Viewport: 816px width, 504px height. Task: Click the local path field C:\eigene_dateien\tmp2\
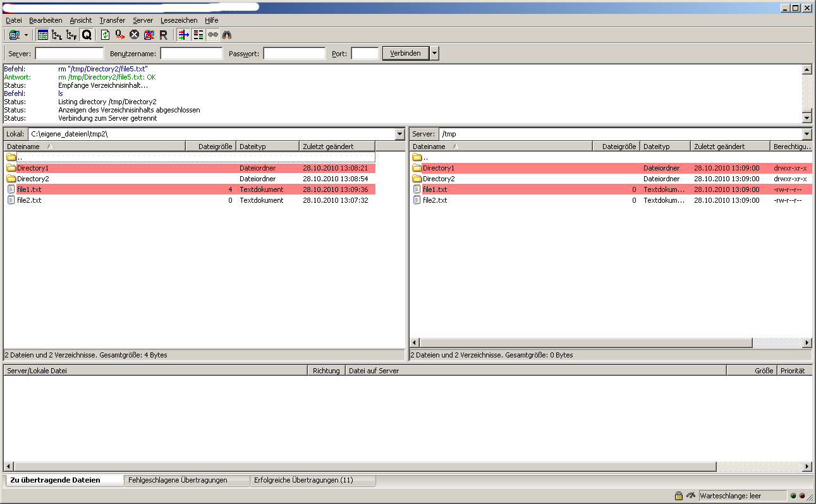pyautogui.click(x=211, y=134)
